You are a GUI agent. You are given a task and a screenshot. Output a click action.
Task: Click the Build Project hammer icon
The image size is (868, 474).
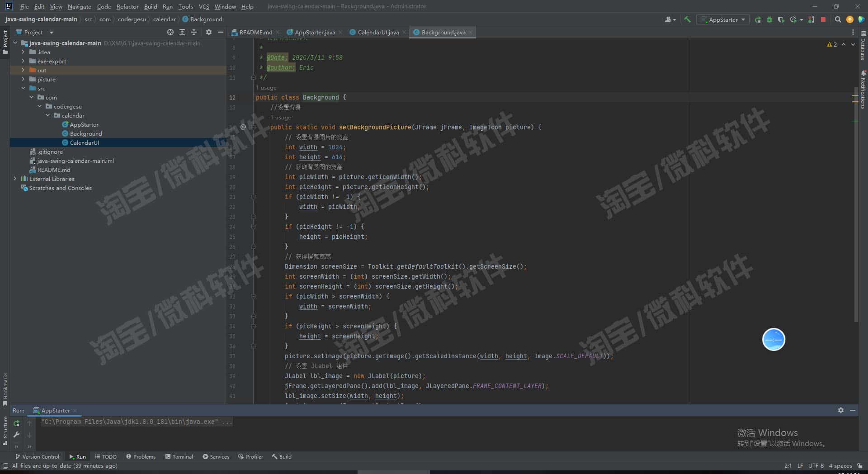point(687,19)
